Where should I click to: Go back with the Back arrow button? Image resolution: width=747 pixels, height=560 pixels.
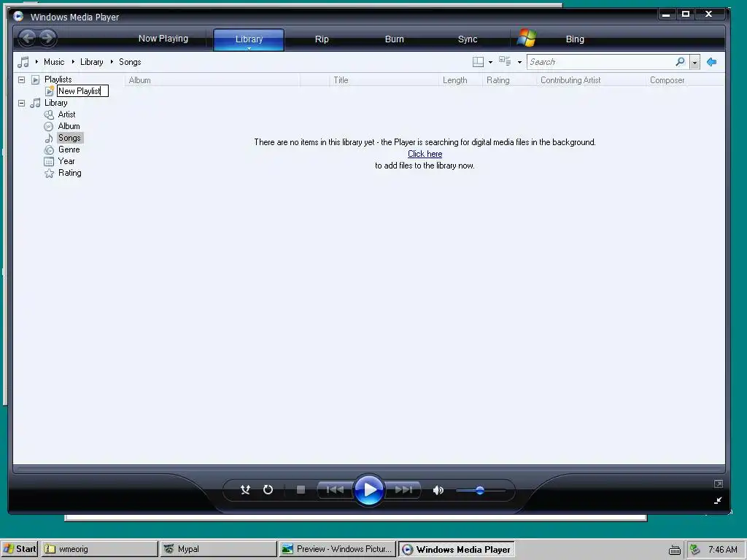tap(28, 38)
